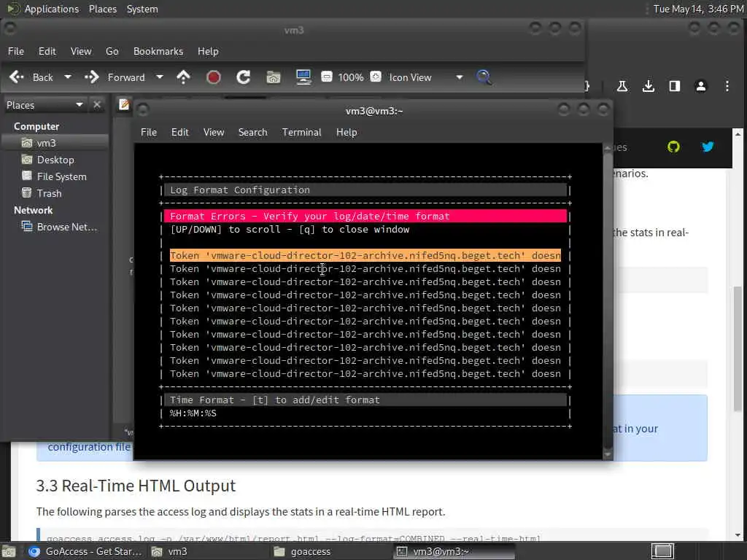Screen dimensions: 747x560
Task: Open Twitter icon on GoAccess page
Action: click(x=708, y=147)
